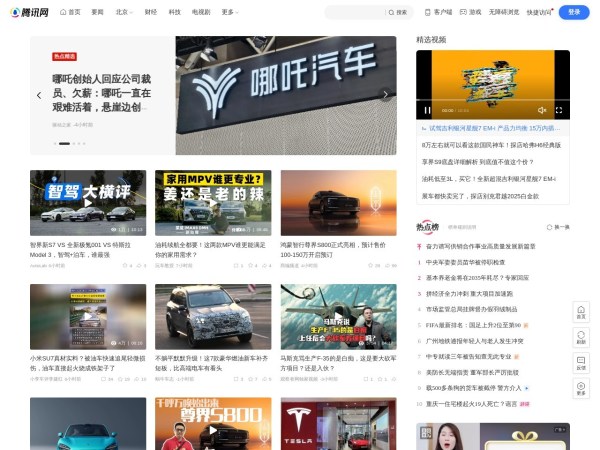Open 更多 in the floating sidebar
Screen dimensions: 600x450
581,389
